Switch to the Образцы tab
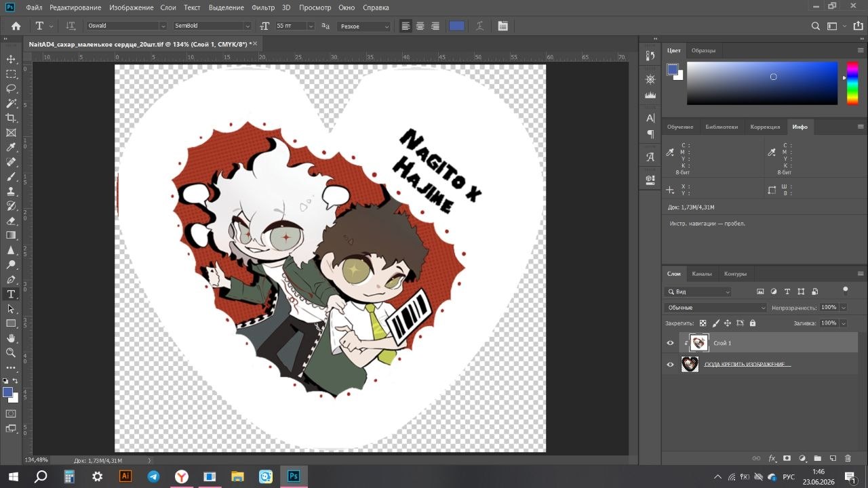The height and width of the screenshot is (488, 868). coord(703,51)
